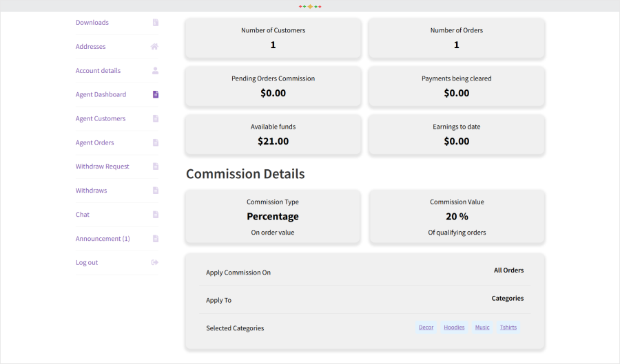Click the Withdraw Request file icon

click(156, 167)
